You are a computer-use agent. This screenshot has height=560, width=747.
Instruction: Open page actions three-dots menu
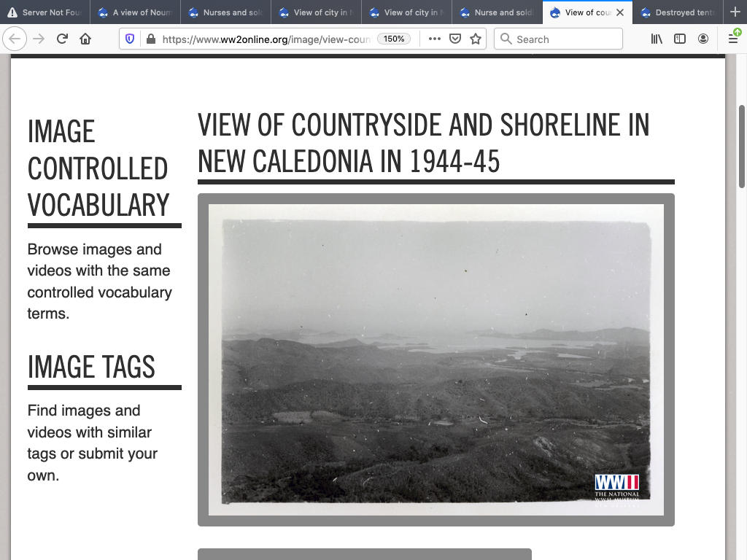[x=435, y=39]
